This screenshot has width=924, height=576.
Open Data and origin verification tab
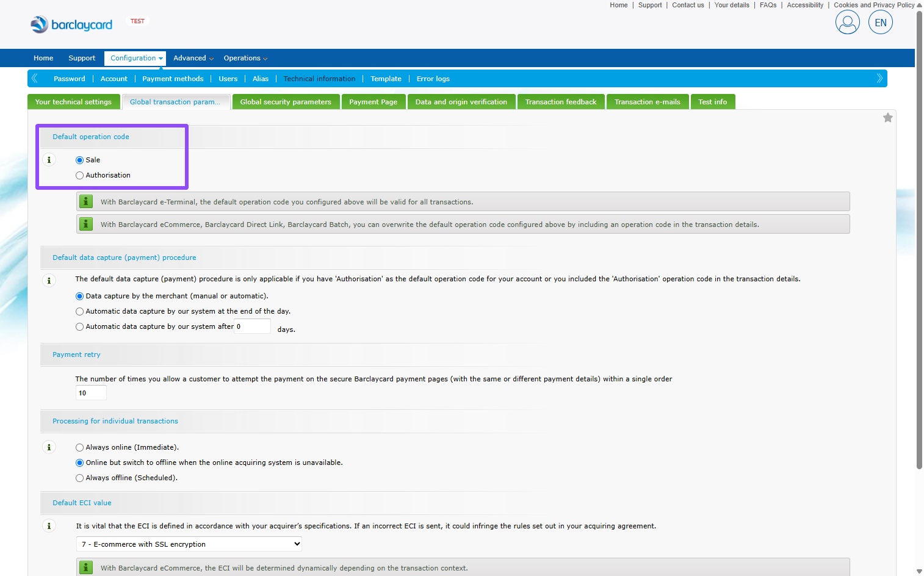pyautogui.click(x=461, y=102)
